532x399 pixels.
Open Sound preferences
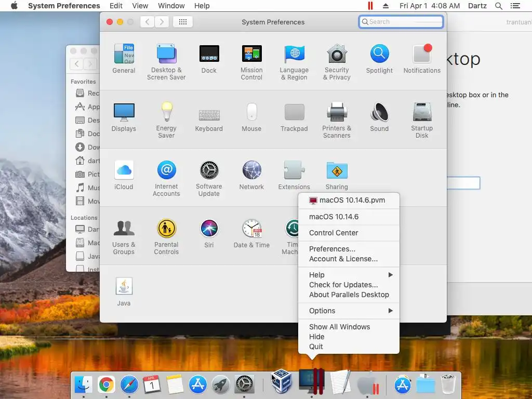coord(379,117)
